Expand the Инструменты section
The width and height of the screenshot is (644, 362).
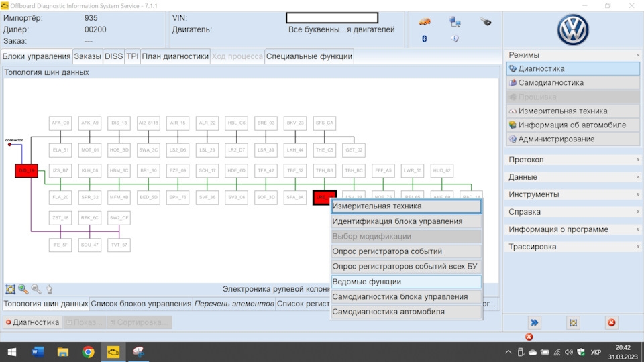[x=573, y=194]
